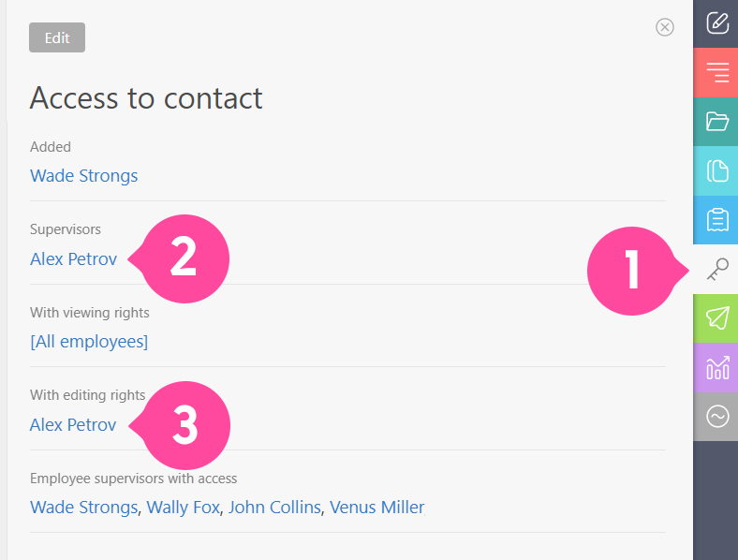The height and width of the screenshot is (560, 738).
Task: Click the Wally Fox link
Action: pyautogui.click(x=183, y=508)
